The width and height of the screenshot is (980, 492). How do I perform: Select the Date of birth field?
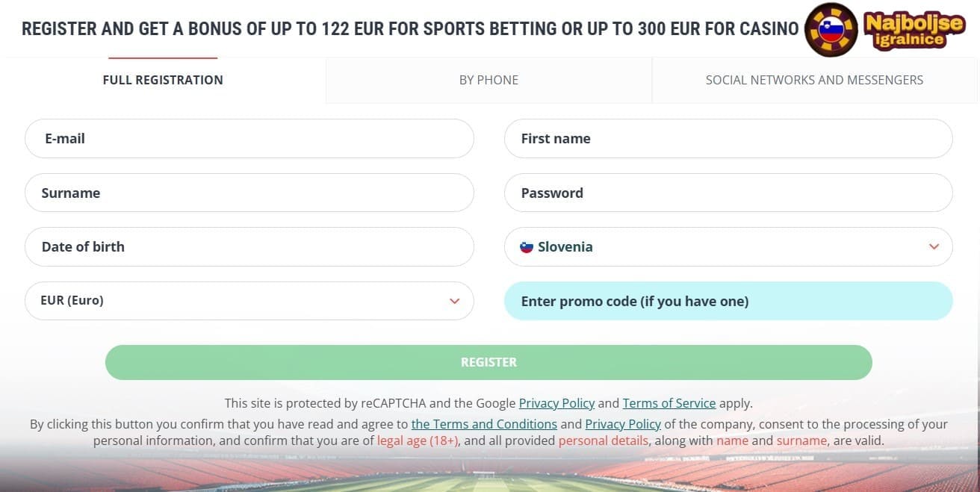pos(249,247)
